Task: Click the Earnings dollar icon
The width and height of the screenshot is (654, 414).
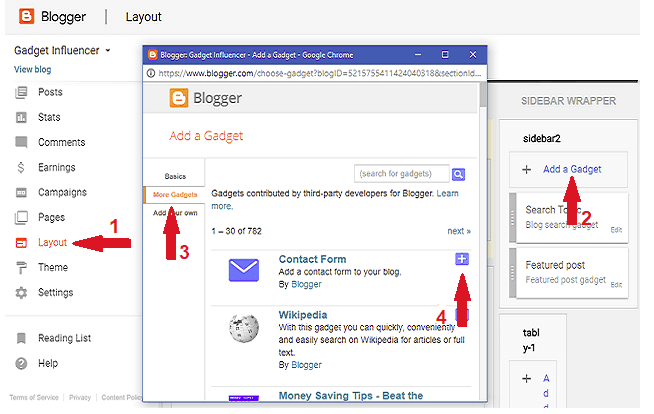Action: pos(21,168)
